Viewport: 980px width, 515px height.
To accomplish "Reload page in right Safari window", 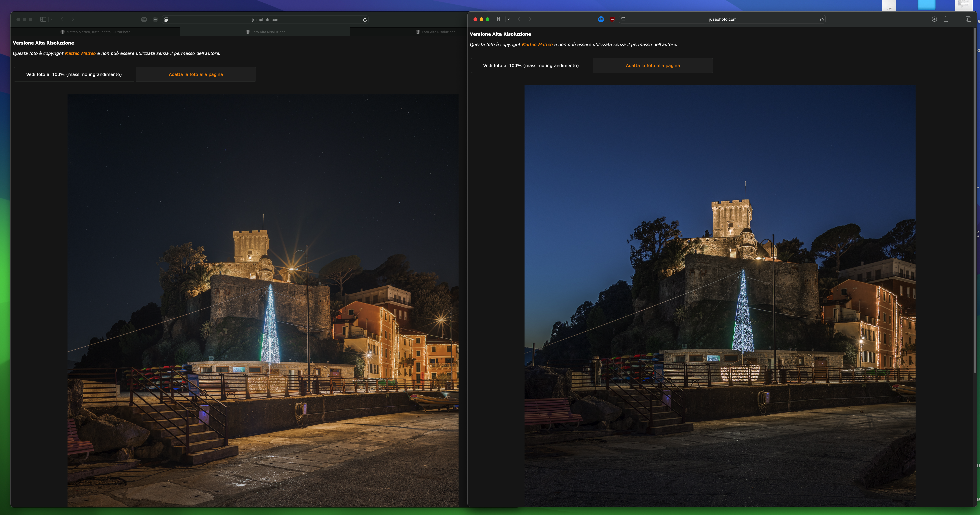I will (x=822, y=19).
